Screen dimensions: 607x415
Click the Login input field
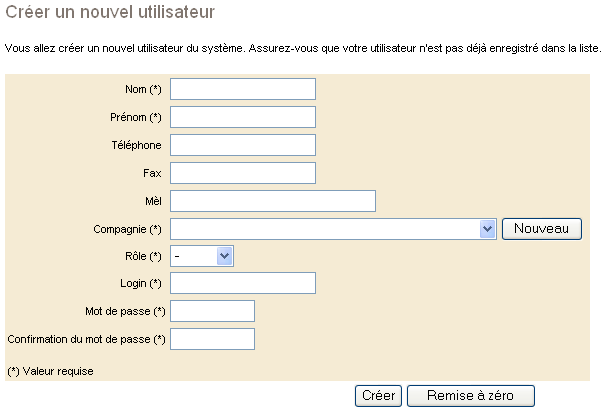[x=243, y=284]
